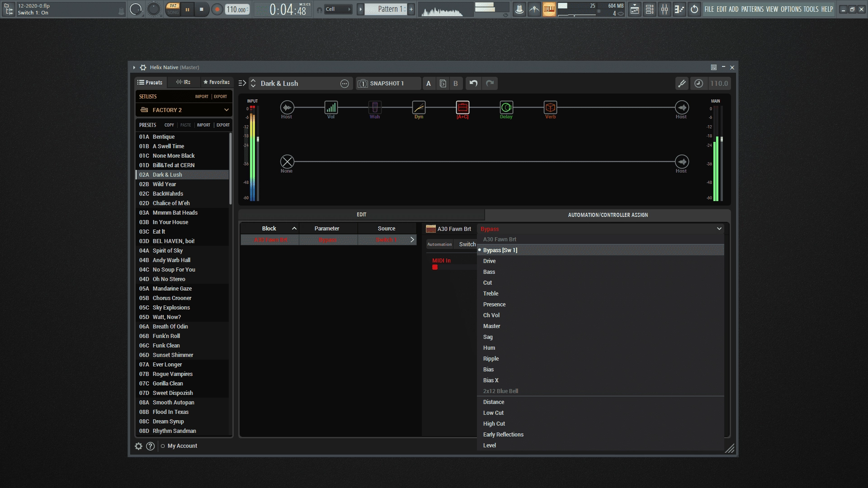868x488 pixels.
Task: Expand the Helix Native plugin menu arrow
Action: [x=134, y=67]
